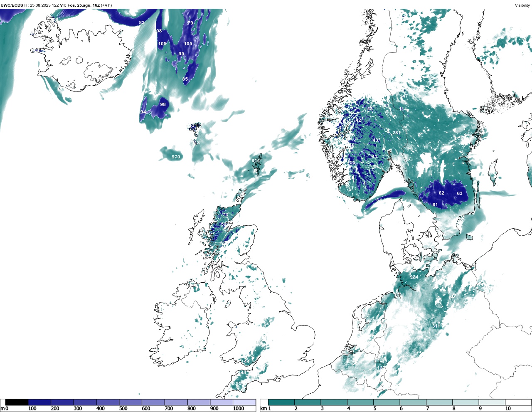
Task: Click the '83' value near the top edge
Action: coord(142,22)
